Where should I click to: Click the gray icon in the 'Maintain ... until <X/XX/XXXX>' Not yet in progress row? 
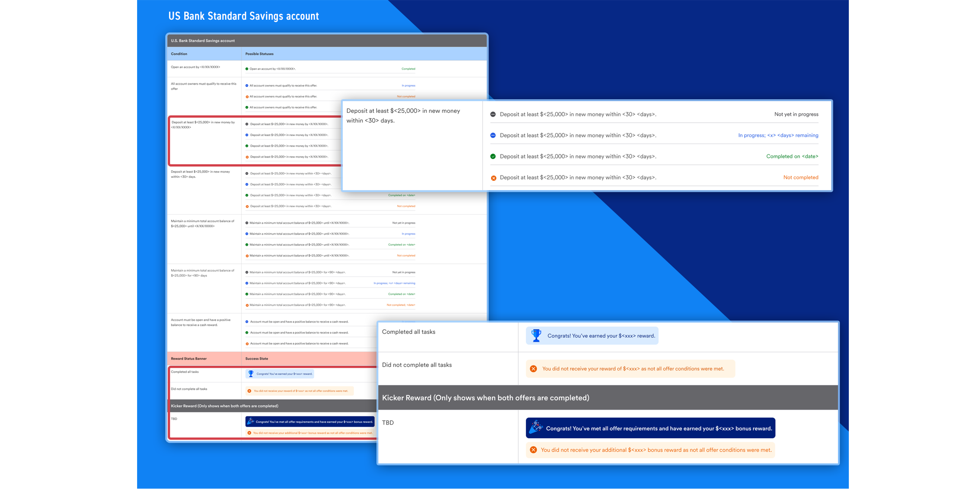(247, 223)
